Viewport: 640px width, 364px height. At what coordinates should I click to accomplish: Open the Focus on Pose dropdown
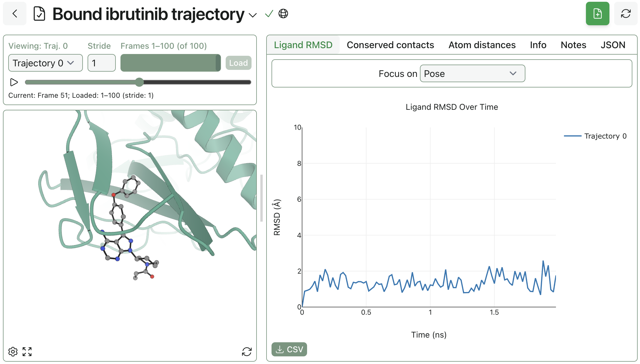click(x=472, y=73)
